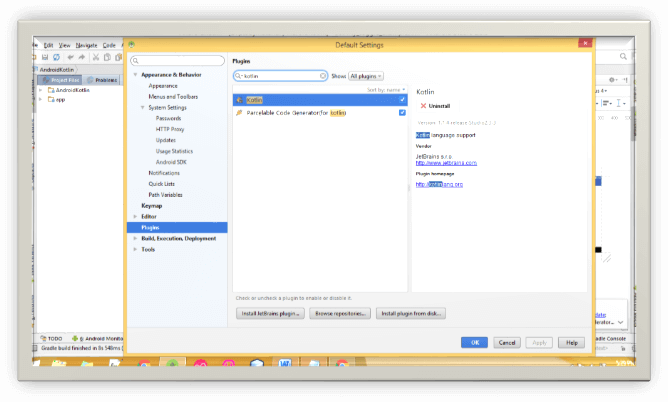Click the text cursor icon in designer toolbar
Image resolution: width=668 pixels, height=402 pixels.
click(x=619, y=103)
